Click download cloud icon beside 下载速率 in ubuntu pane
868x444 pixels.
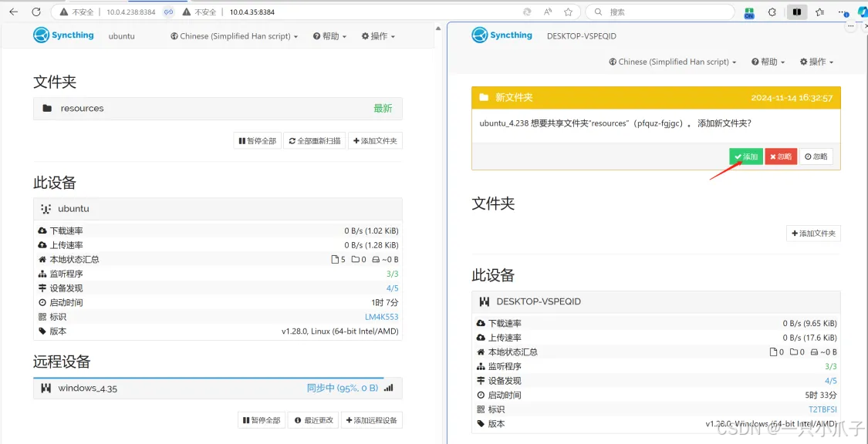click(42, 230)
